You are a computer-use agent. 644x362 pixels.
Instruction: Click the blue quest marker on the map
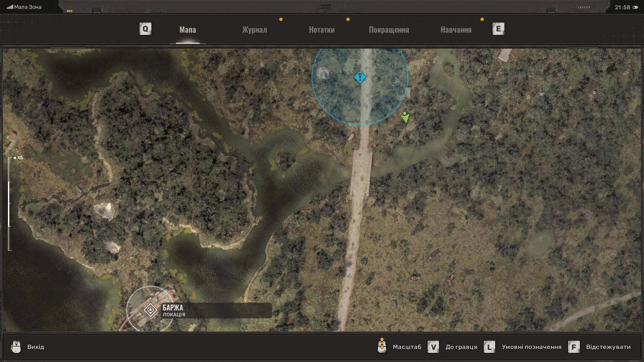click(360, 78)
